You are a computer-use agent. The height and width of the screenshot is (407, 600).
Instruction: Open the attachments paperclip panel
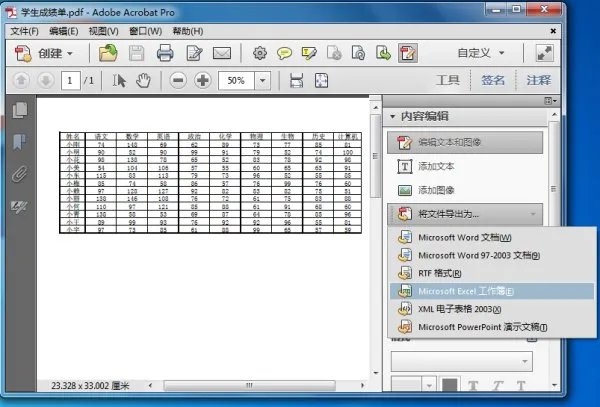(19, 174)
